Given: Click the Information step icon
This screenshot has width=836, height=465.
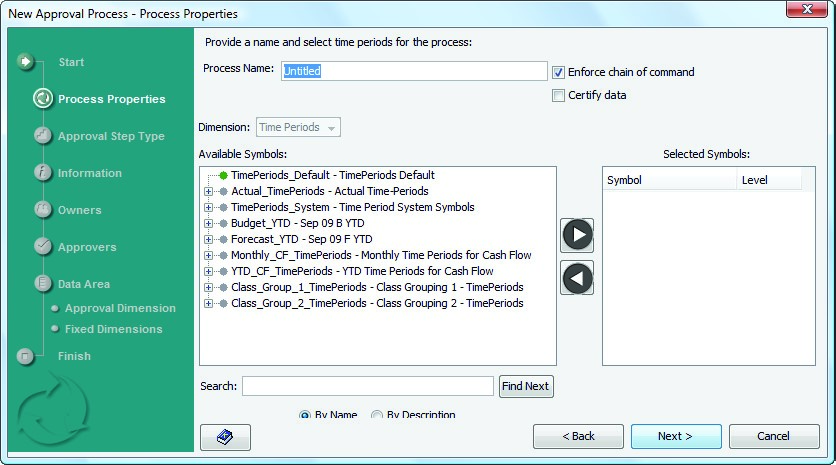Looking at the screenshot, I should click(43, 172).
